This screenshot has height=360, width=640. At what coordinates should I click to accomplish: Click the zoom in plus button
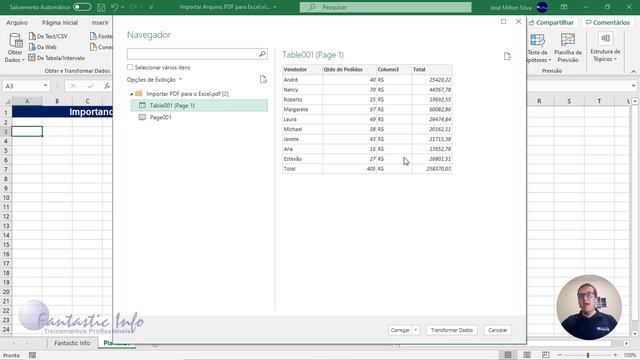point(616,356)
